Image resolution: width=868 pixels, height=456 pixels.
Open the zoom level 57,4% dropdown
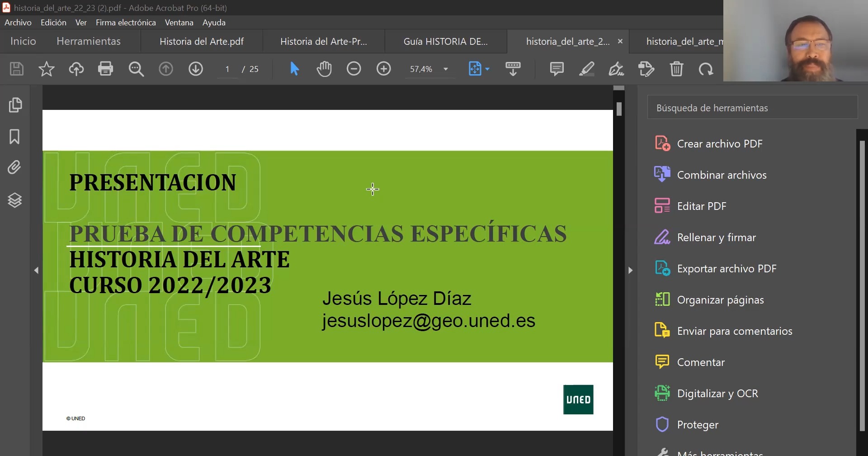(x=446, y=69)
